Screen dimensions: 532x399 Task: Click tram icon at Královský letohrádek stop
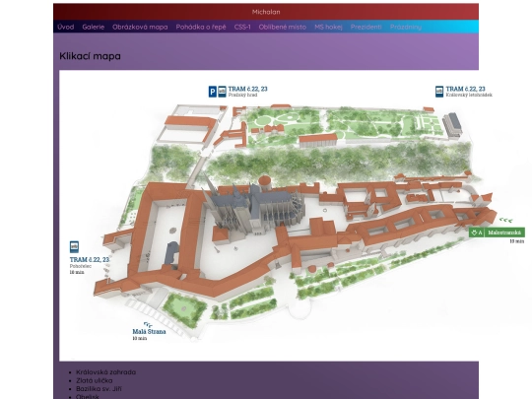[439, 92]
